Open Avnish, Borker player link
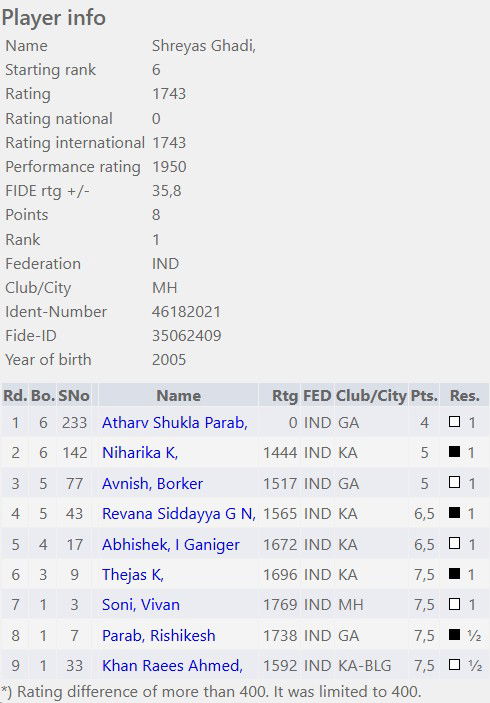490x703 pixels. [152, 483]
